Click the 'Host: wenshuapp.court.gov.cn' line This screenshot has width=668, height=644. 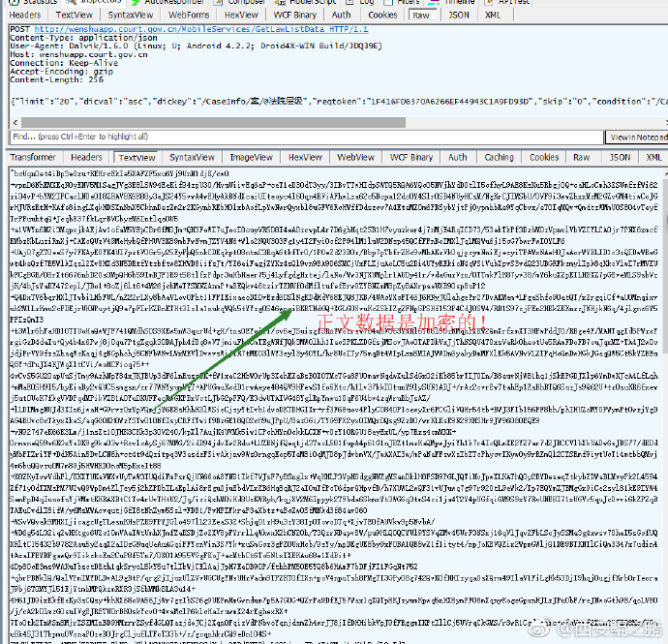pos(78,54)
